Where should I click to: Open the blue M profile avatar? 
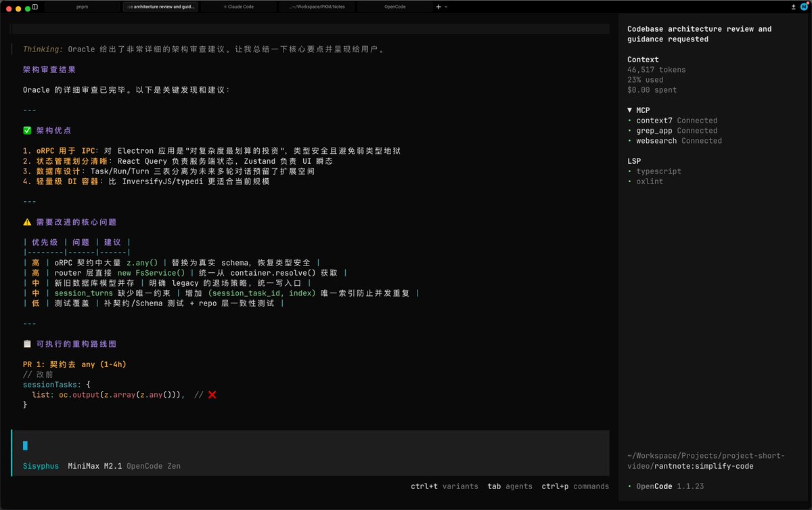(x=803, y=7)
